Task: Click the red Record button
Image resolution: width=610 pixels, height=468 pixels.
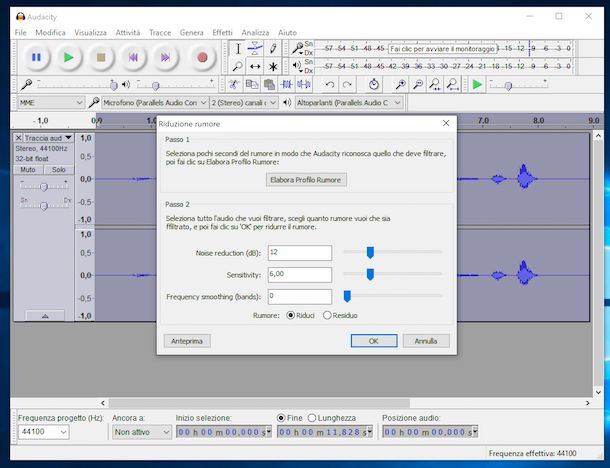Action: coord(202,57)
